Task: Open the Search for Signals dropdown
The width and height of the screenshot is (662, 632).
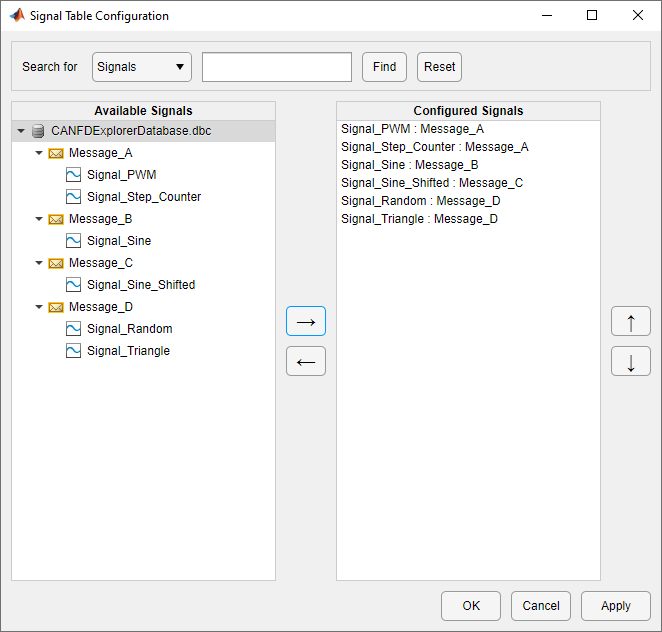Action: [x=141, y=67]
